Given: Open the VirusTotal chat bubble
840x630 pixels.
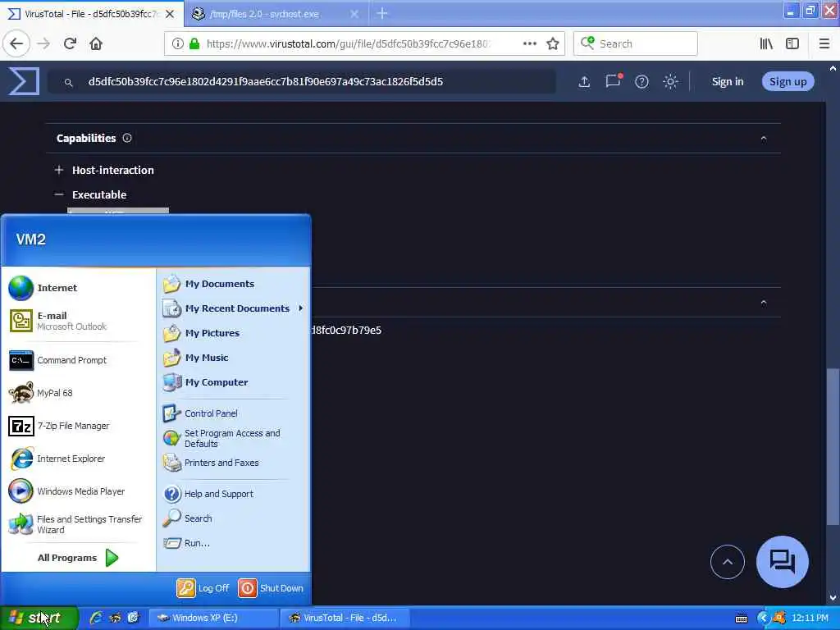Looking at the screenshot, I should [x=782, y=561].
